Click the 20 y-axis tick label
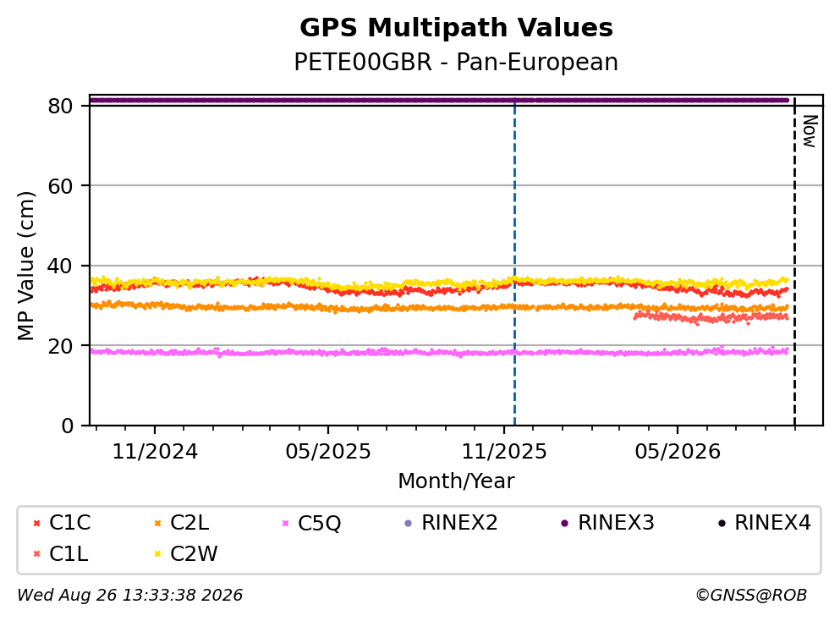This screenshot has width=840, height=621. pos(60,345)
